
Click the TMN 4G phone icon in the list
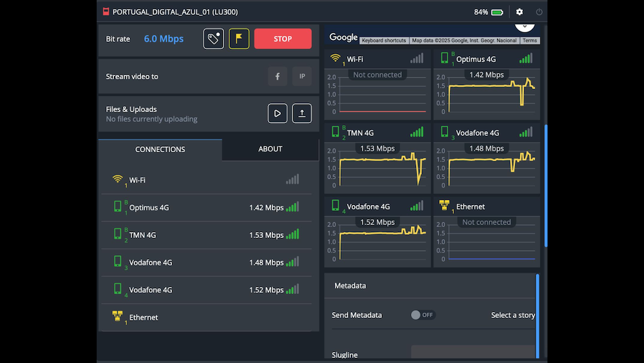(117, 234)
